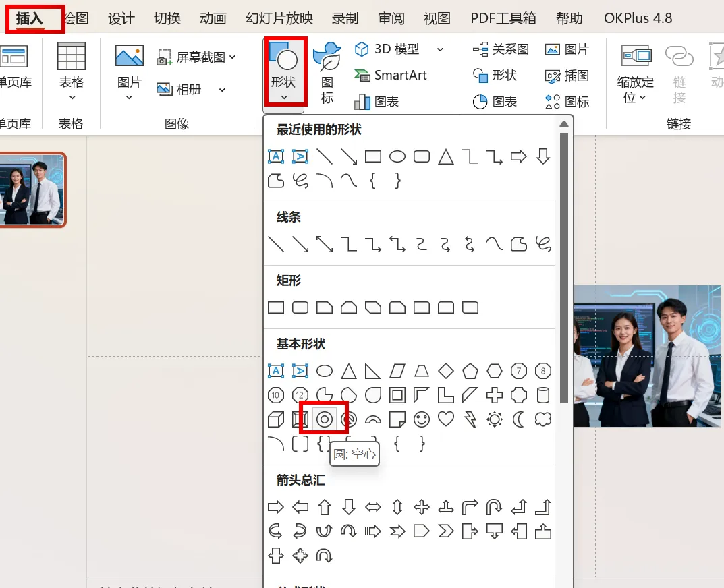Choose the partial circle (pie) shape
The width and height of the screenshot is (724, 588).
pyautogui.click(x=324, y=395)
